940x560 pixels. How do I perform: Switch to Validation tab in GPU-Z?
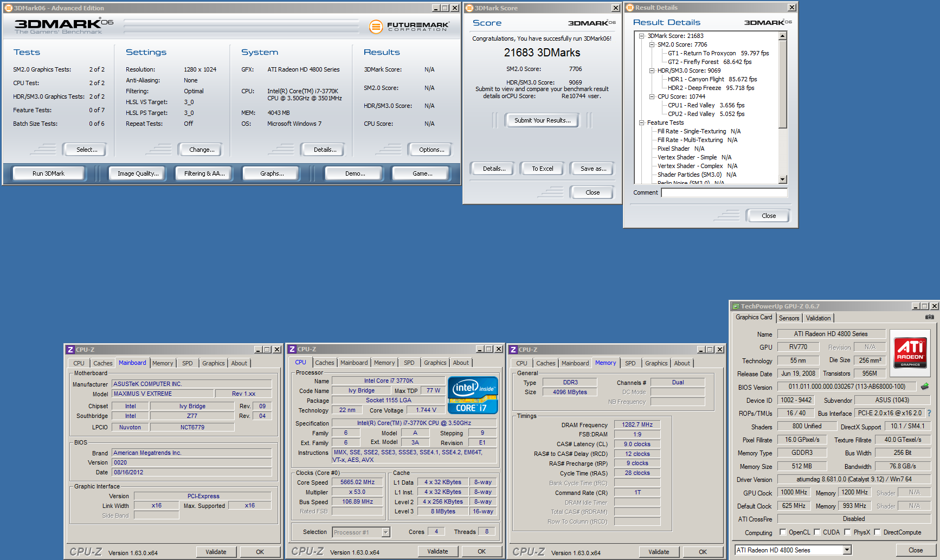[818, 318]
